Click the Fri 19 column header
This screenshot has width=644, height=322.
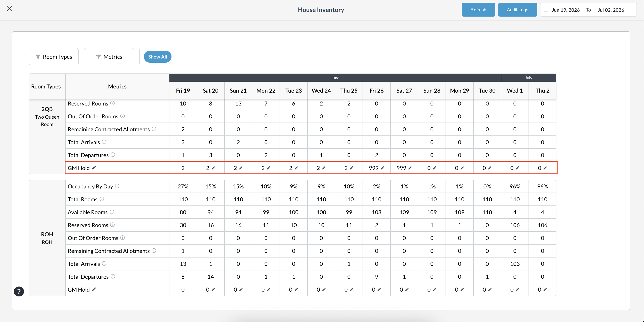tap(183, 91)
